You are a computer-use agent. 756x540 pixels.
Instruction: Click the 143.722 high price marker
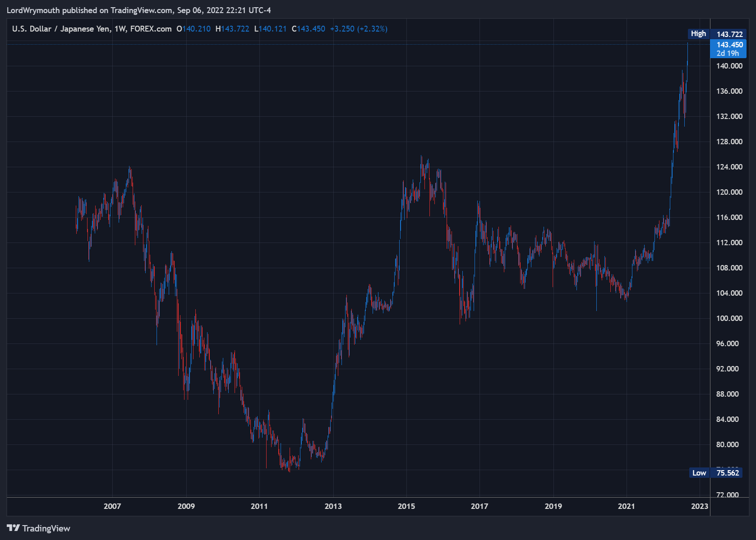pos(729,34)
